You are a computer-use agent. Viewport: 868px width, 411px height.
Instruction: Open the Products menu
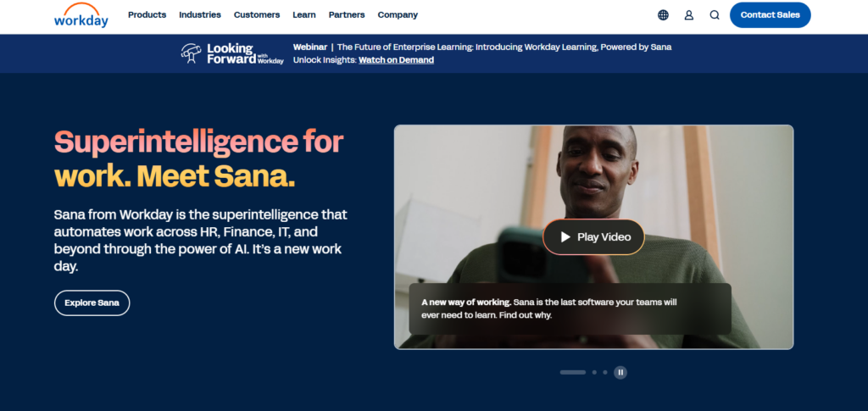click(147, 15)
